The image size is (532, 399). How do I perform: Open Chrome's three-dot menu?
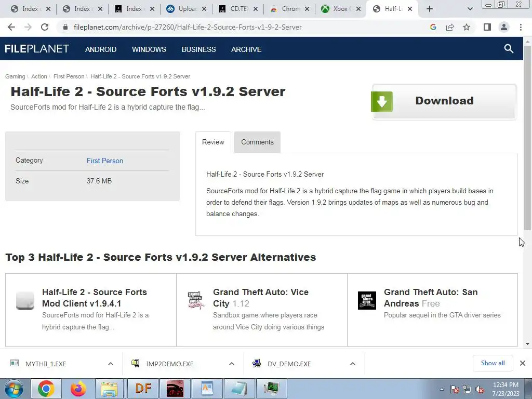[521, 27]
